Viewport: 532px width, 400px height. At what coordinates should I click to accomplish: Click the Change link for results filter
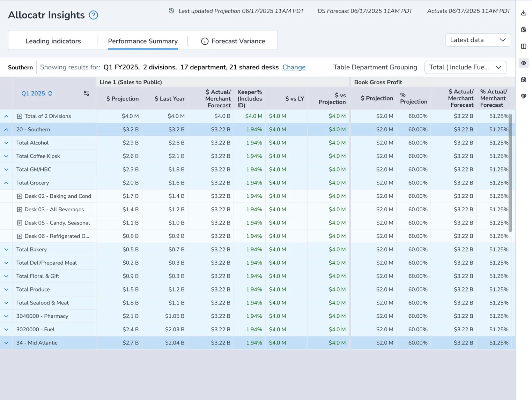pos(294,67)
